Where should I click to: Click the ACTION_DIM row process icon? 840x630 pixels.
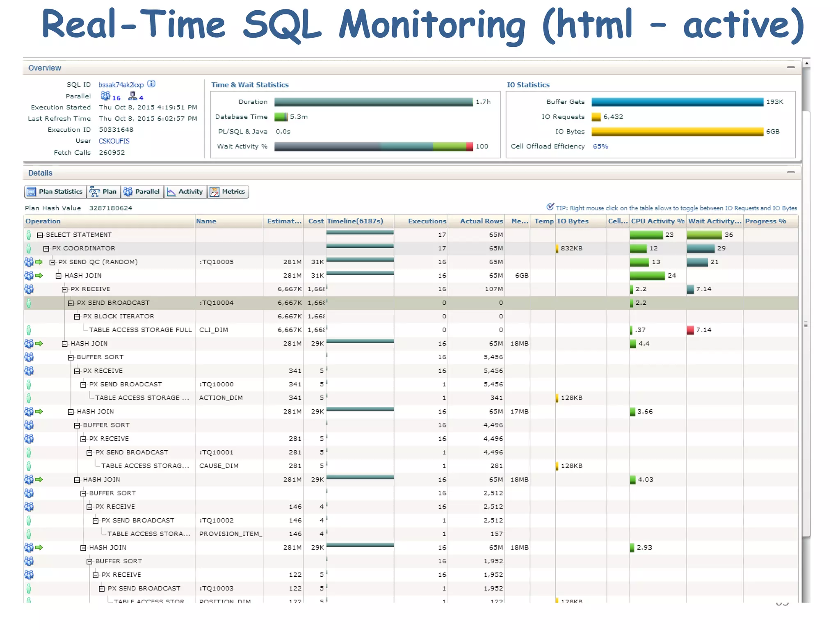pos(29,398)
